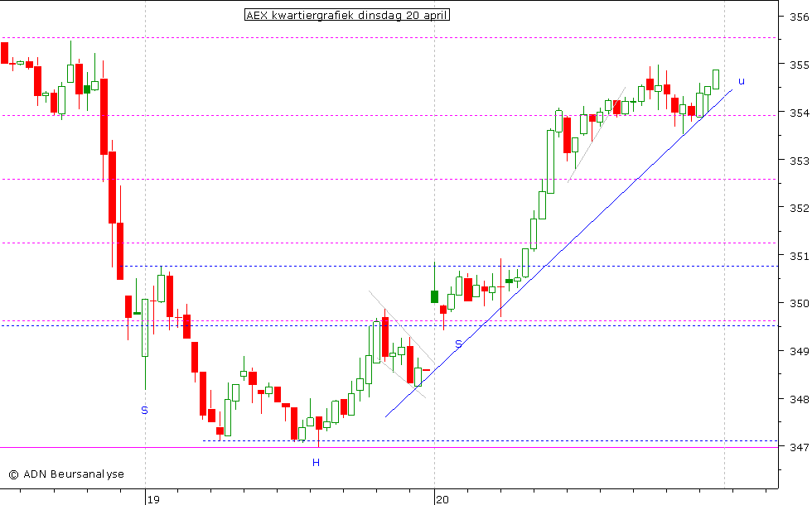The width and height of the screenshot is (812, 505).
Task: Click the 355 price axis label
Action: pyautogui.click(x=799, y=65)
